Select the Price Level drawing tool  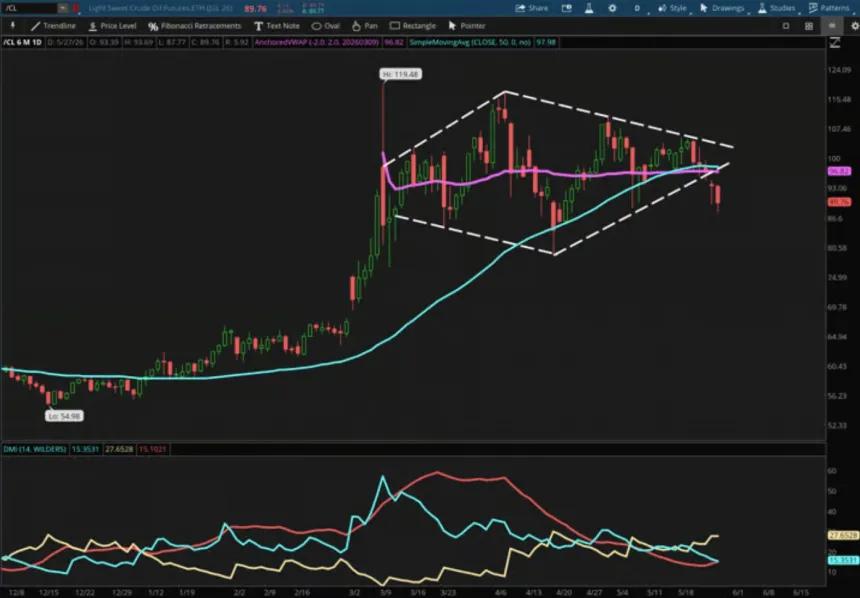point(112,26)
